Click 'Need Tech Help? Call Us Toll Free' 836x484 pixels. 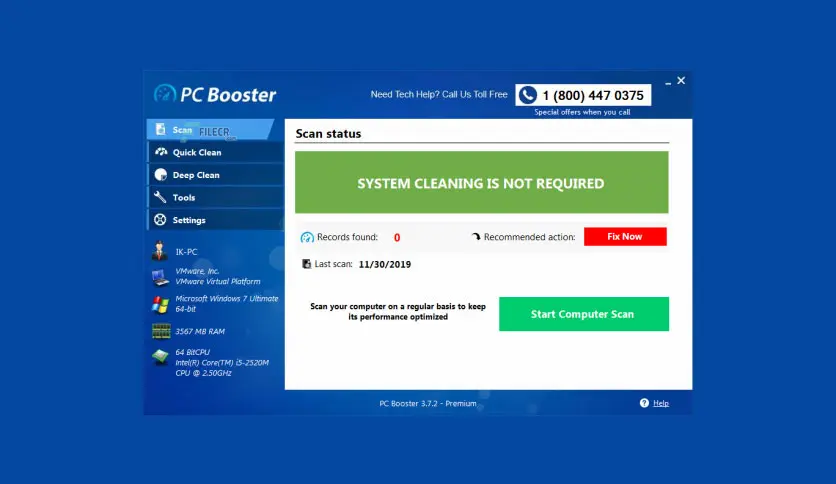point(439,94)
